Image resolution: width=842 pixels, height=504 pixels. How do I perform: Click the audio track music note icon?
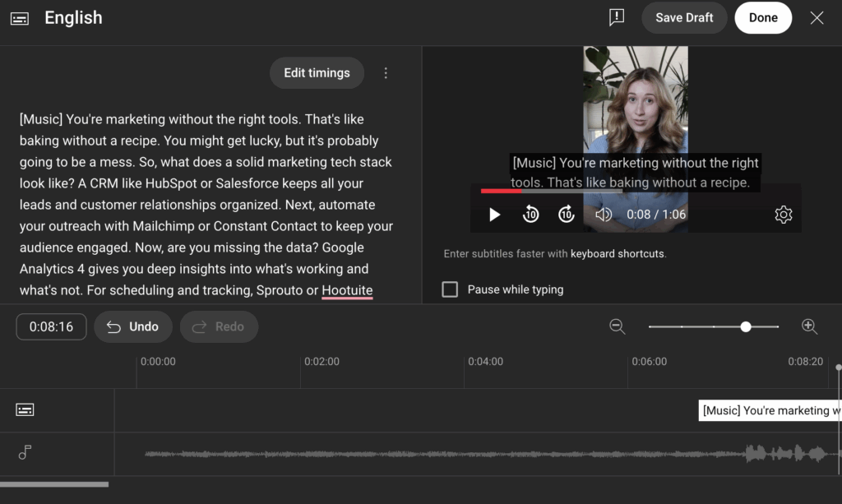25,452
